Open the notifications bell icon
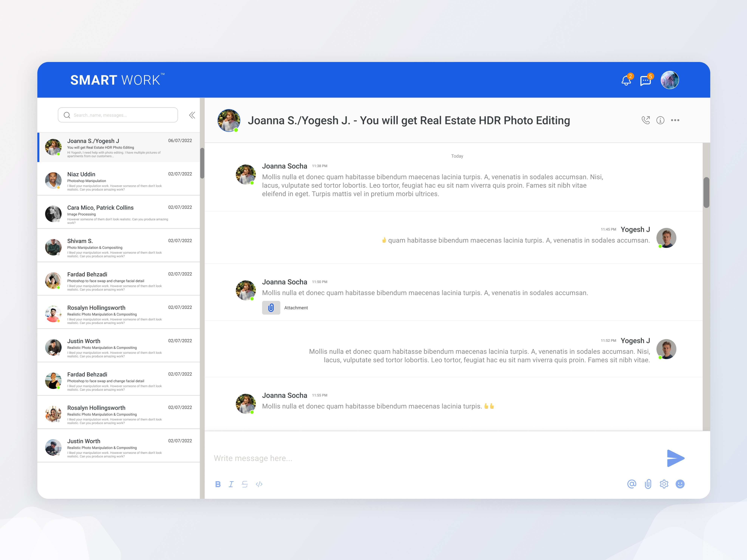 coord(626,81)
